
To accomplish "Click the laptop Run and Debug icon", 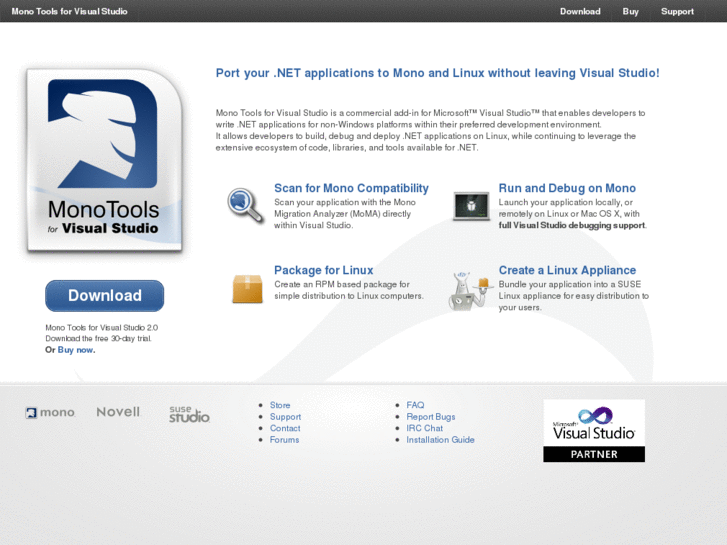I will 471,206.
